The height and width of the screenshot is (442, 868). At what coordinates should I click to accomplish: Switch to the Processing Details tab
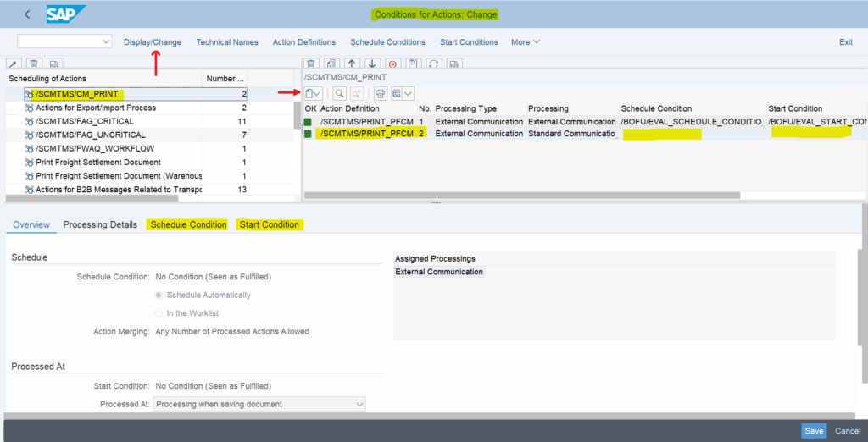pos(100,224)
